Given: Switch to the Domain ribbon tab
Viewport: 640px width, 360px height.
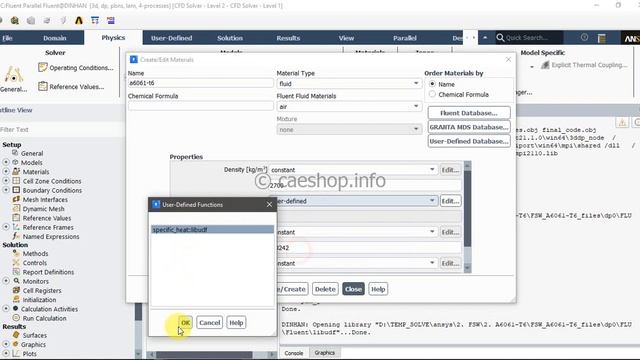Looking at the screenshot, I should point(55,38).
